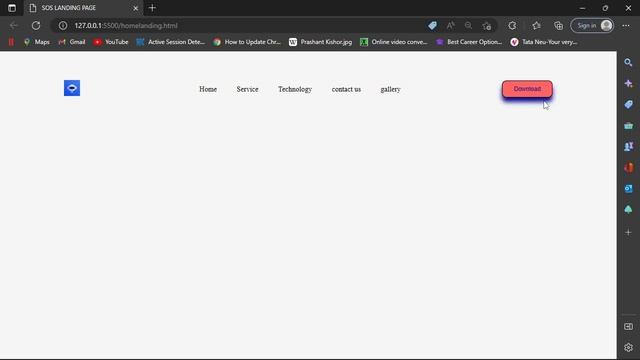
Task: Open sidebar Outlook icon
Action: [628, 189]
